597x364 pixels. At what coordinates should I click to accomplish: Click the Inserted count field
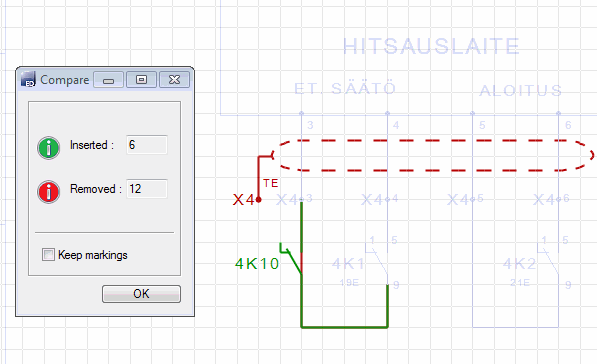(x=147, y=145)
